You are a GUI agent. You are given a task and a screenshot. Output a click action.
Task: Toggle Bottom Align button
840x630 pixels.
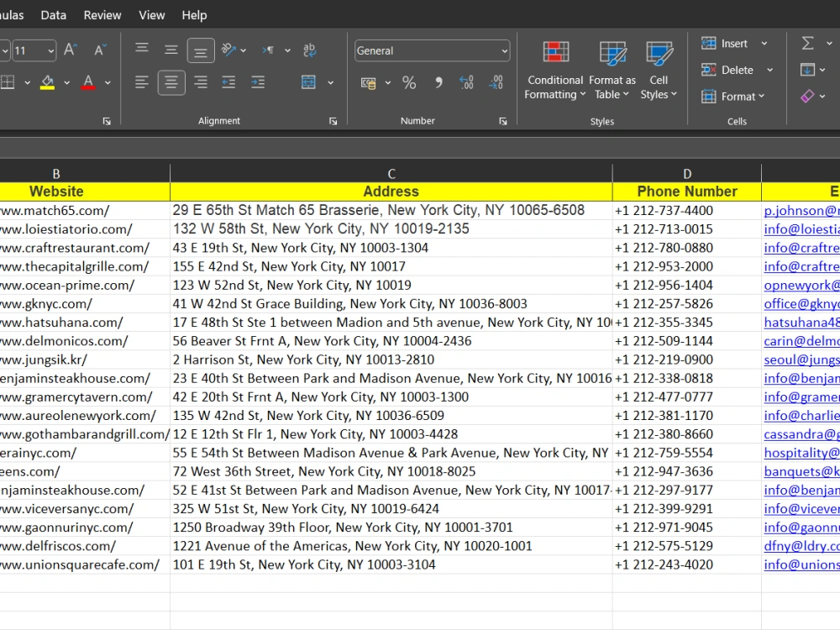point(201,50)
